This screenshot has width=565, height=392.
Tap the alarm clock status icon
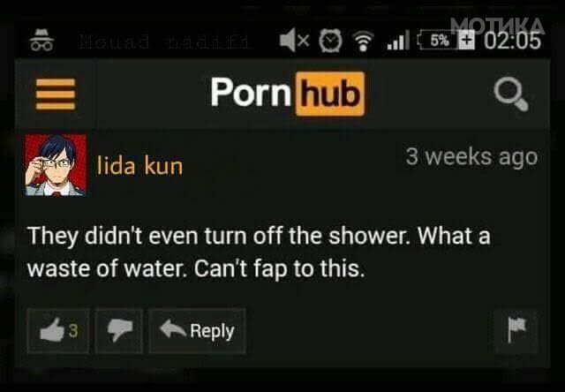pos(330,41)
